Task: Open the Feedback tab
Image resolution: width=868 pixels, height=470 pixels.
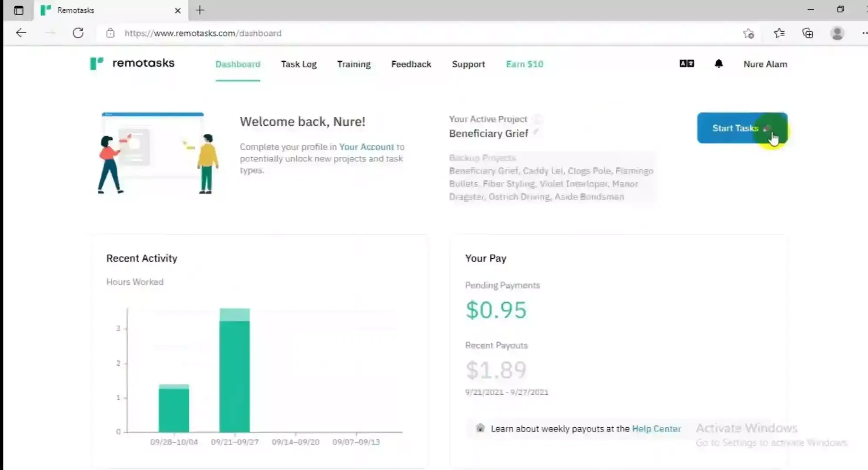Action: (411, 64)
